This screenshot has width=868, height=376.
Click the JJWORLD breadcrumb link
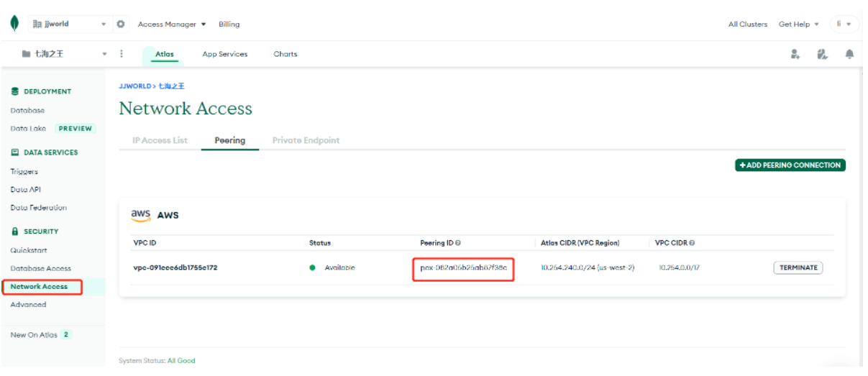[134, 86]
